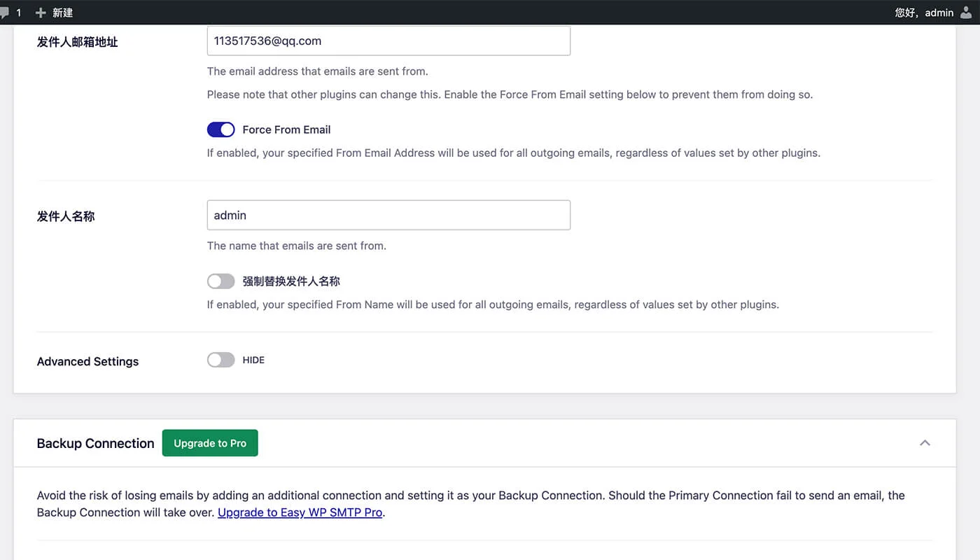The height and width of the screenshot is (560, 980).
Task: Select the 发件人邮箱地址 field label
Action: coord(77,42)
